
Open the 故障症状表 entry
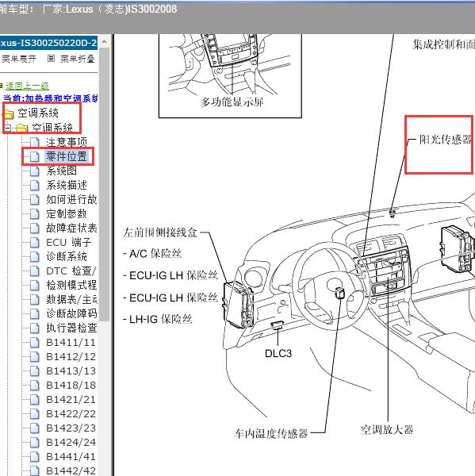tap(71, 228)
